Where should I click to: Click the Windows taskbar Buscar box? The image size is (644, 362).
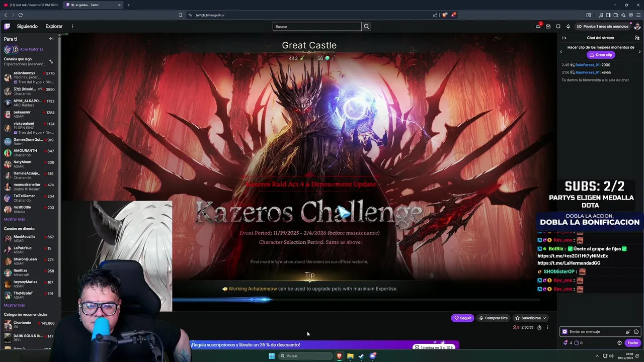coord(305,356)
